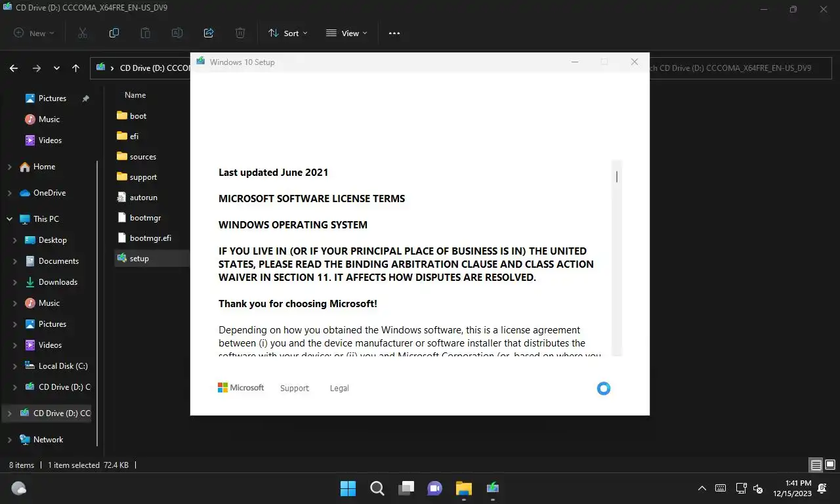Click the Support link in Windows 10 Setup
Viewport: 840px width, 504px height.
pyautogui.click(x=294, y=388)
